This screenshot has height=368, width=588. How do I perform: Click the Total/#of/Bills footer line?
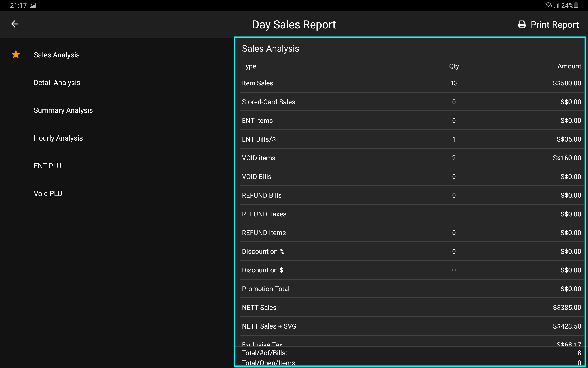pos(411,353)
